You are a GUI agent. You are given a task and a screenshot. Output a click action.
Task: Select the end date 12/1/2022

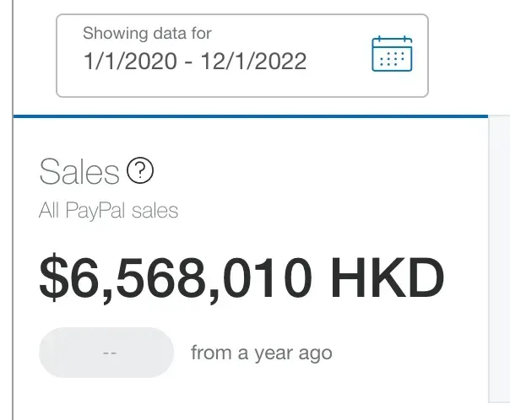click(253, 61)
